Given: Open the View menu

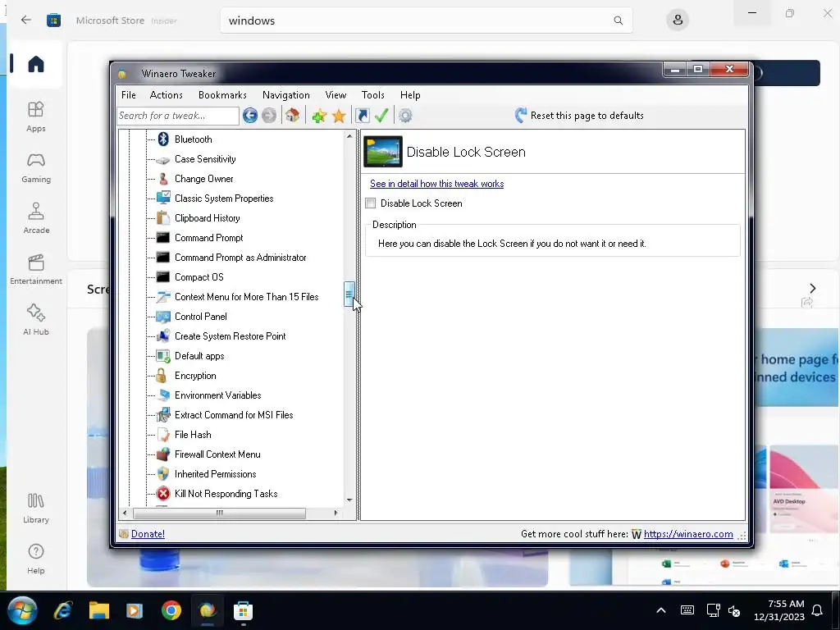Looking at the screenshot, I should click(336, 95).
